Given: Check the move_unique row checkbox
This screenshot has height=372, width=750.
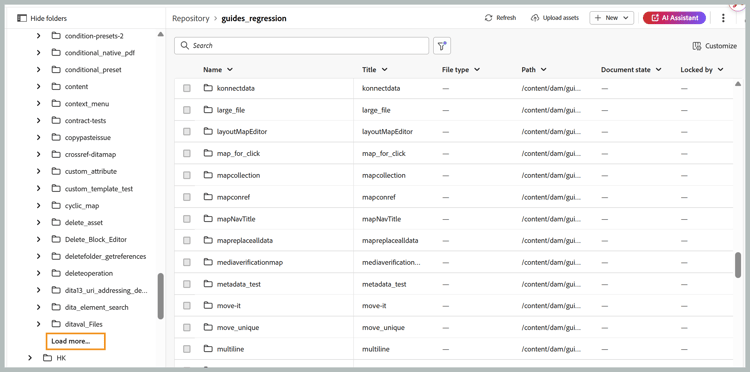Looking at the screenshot, I should pyautogui.click(x=187, y=328).
